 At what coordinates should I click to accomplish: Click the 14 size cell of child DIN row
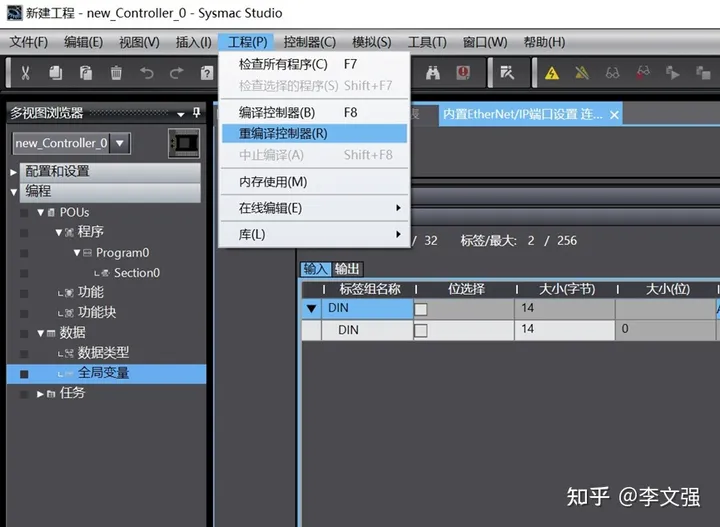point(565,330)
